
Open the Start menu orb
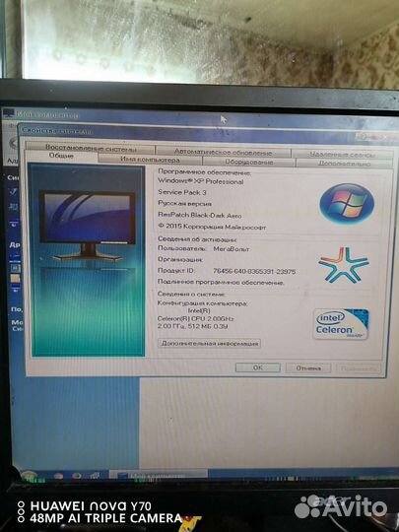point(29,476)
